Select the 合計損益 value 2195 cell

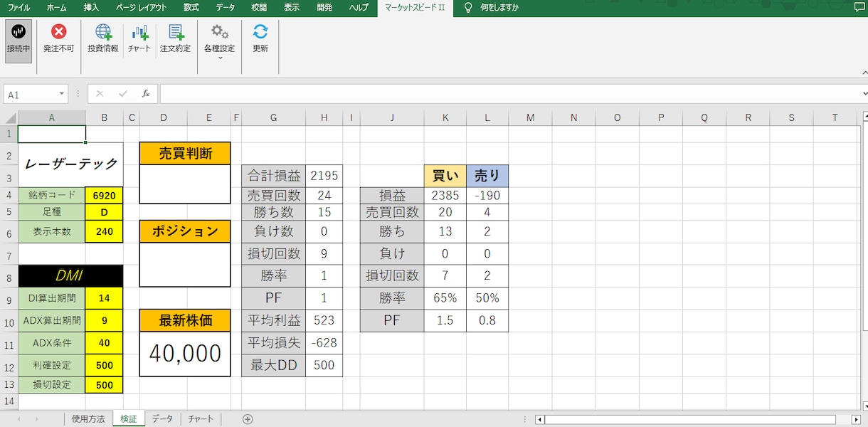pos(324,176)
